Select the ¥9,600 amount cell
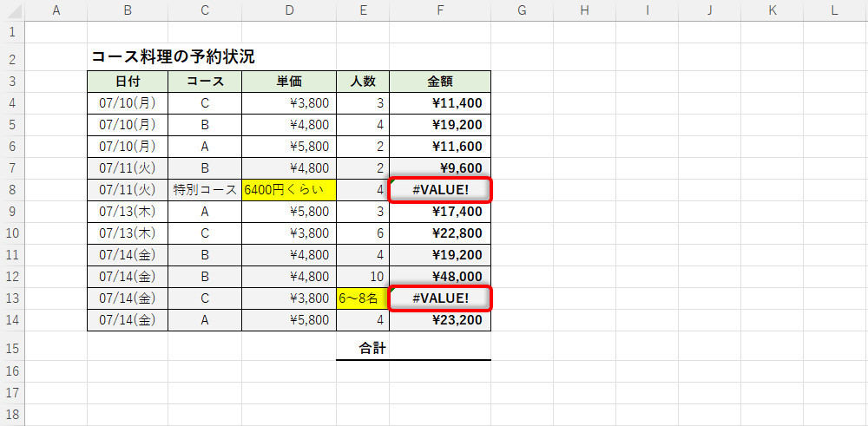Image resolution: width=868 pixels, height=426 pixels. [x=440, y=168]
